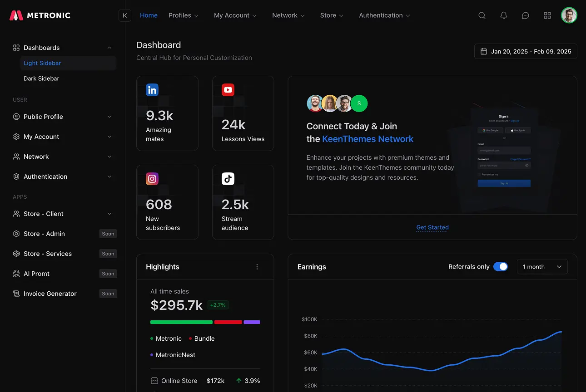This screenshot has width=586, height=392.
Task: Open the Highlights three-dot menu
Action: [257, 267]
